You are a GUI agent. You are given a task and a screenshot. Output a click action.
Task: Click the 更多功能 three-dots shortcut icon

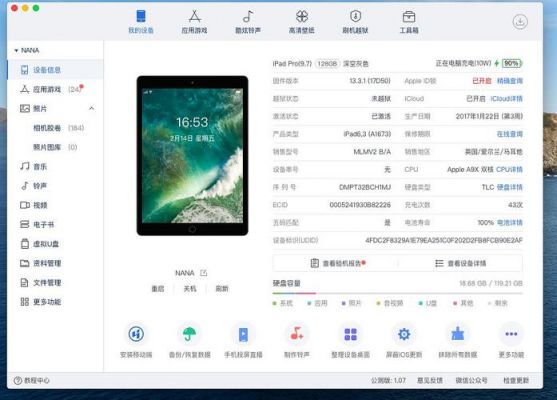(511, 334)
